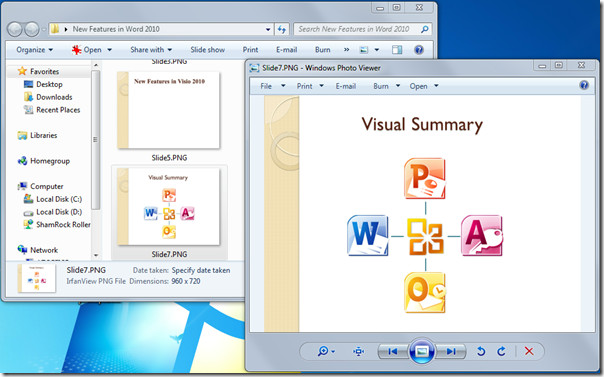Open the Share with menu

tap(151, 50)
